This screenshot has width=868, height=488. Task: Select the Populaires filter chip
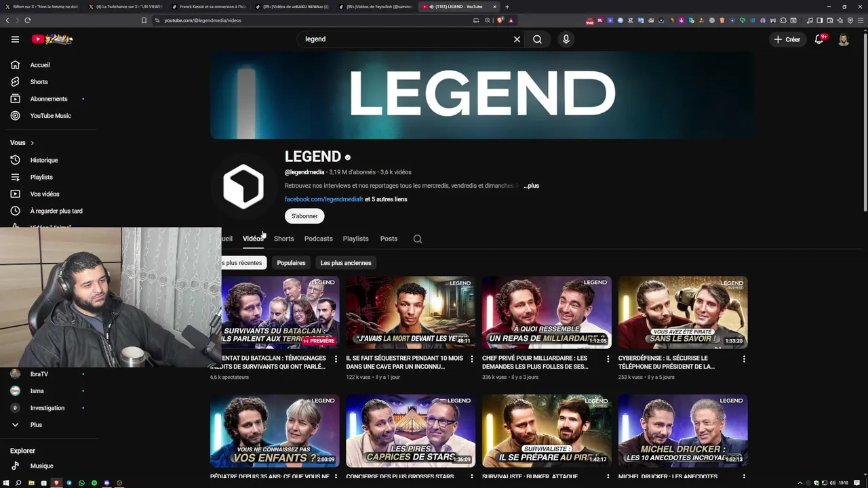tap(291, 263)
